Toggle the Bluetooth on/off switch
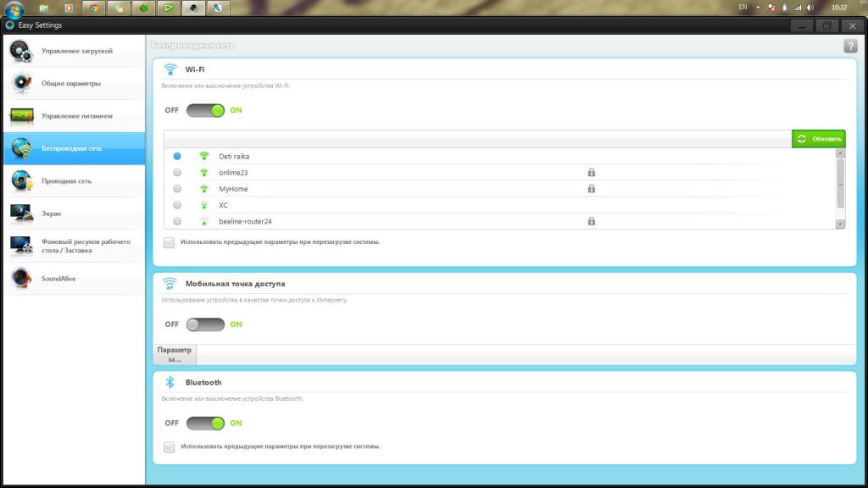This screenshot has height=488, width=868. [x=205, y=424]
